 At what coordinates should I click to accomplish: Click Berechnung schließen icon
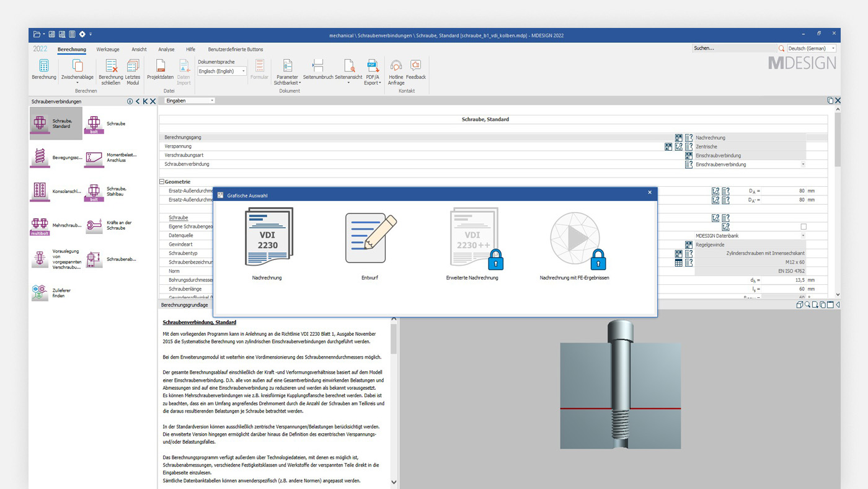pyautogui.click(x=111, y=66)
